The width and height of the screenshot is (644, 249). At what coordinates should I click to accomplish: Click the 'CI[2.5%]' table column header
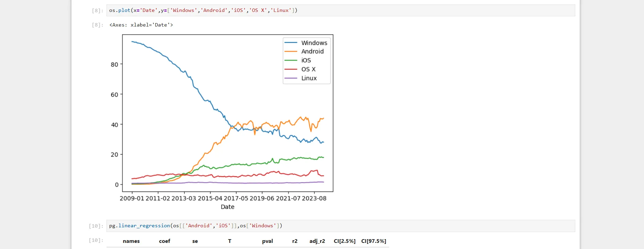pos(345,241)
